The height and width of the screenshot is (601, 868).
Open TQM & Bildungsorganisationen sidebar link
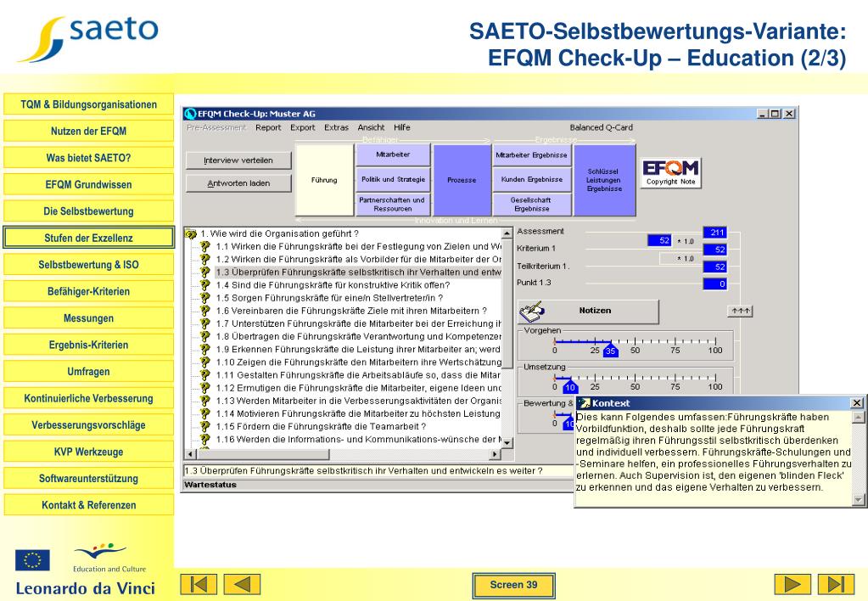click(x=88, y=104)
